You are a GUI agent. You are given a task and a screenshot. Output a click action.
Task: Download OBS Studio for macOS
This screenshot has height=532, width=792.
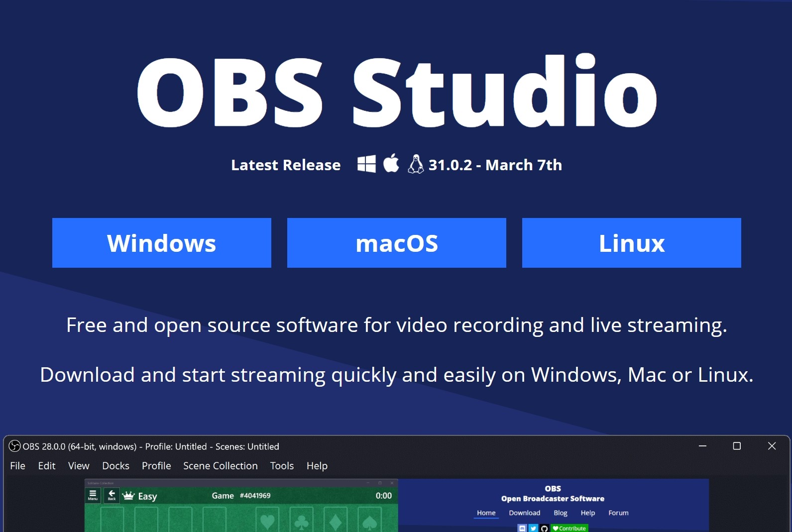coord(397,243)
